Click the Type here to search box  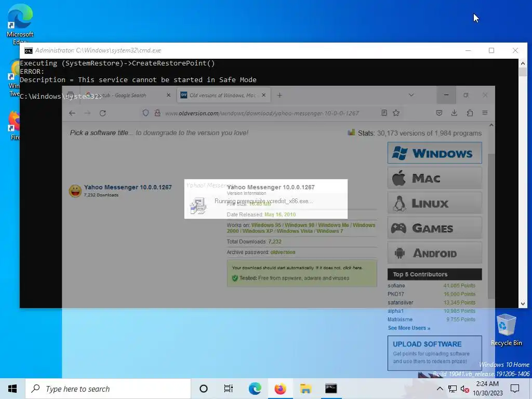pos(108,389)
